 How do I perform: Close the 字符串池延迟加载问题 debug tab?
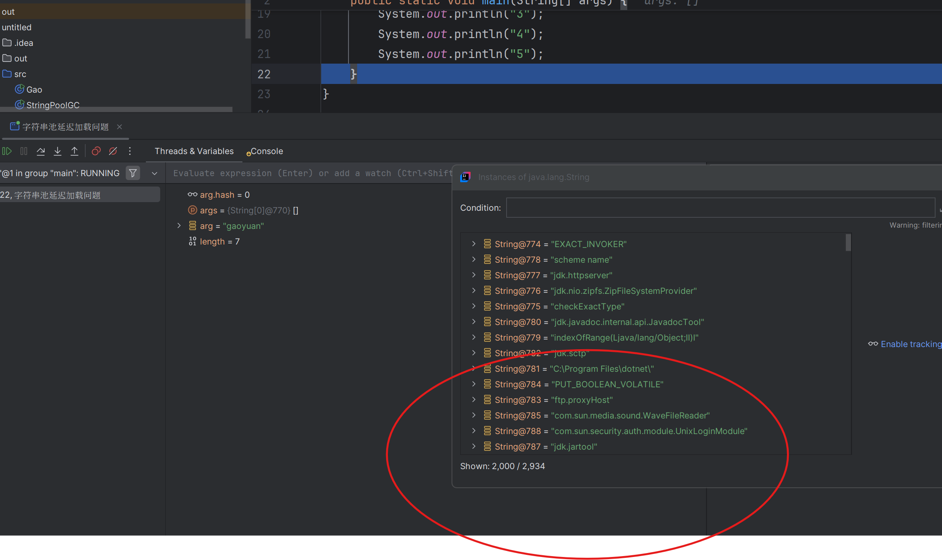click(x=119, y=127)
